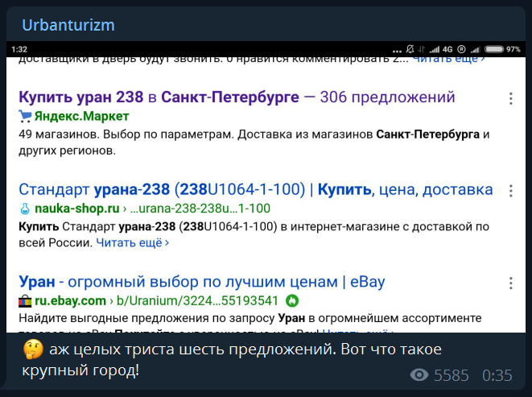The height and width of the screenshot is (397, 532).
Task: Click the thinking-face emoji in the caption
Action: (33, 349)
